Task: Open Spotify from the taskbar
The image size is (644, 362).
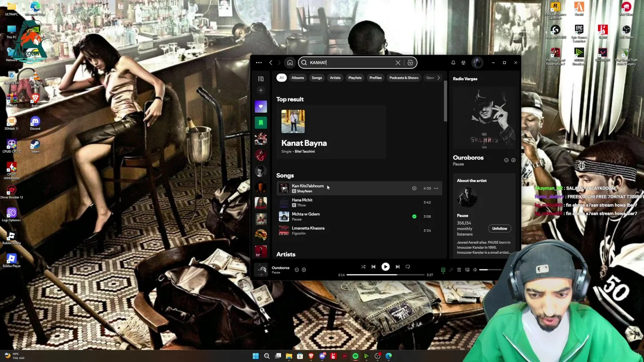Action: pyautogui.click(x=355, y=356)
